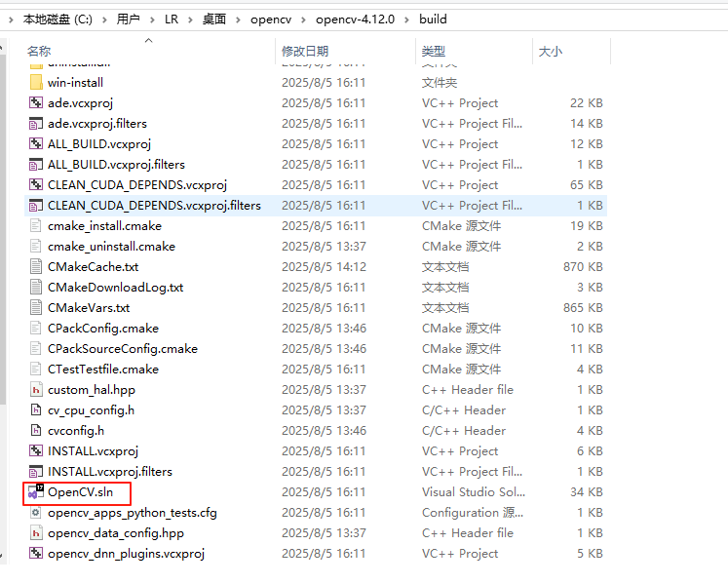Select the opencv_data_config.hpp file name
The image size is (728, 584).
pyautogui.click(x=116, y=533)
